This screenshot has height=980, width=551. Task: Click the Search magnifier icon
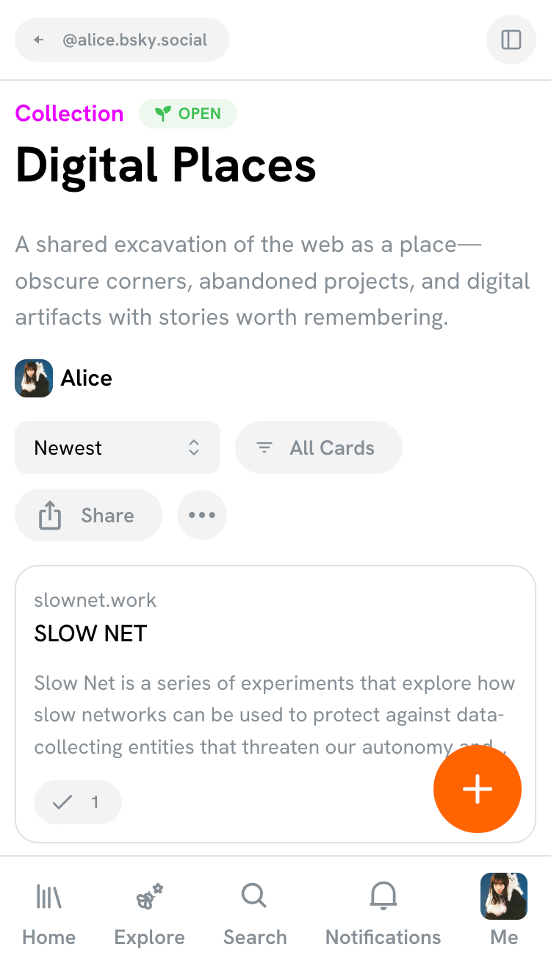[x=254, y=896]
